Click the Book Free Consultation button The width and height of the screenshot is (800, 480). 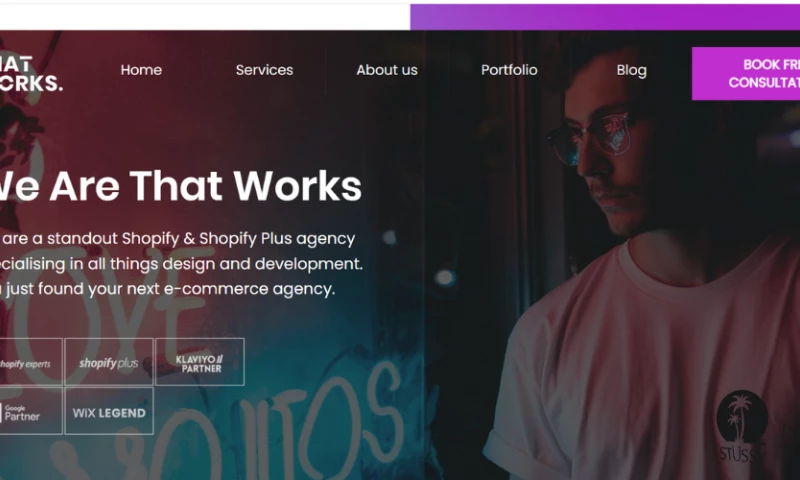tap(746, 73)
